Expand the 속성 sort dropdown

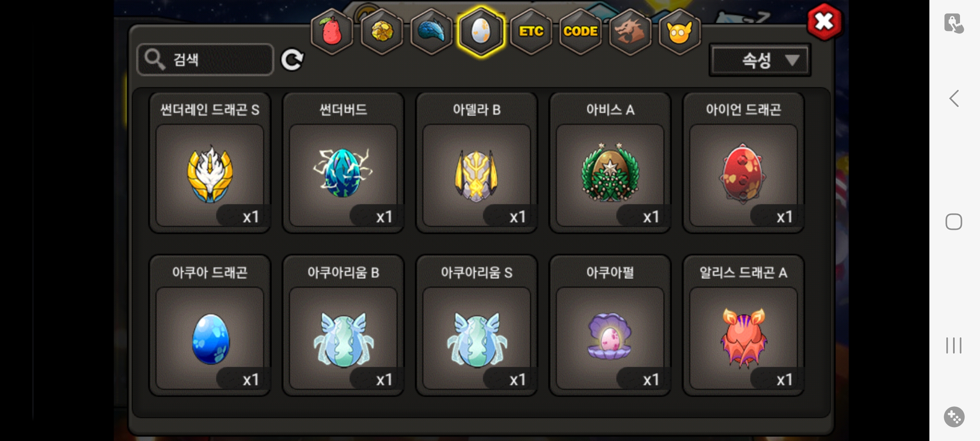[760, 60]
